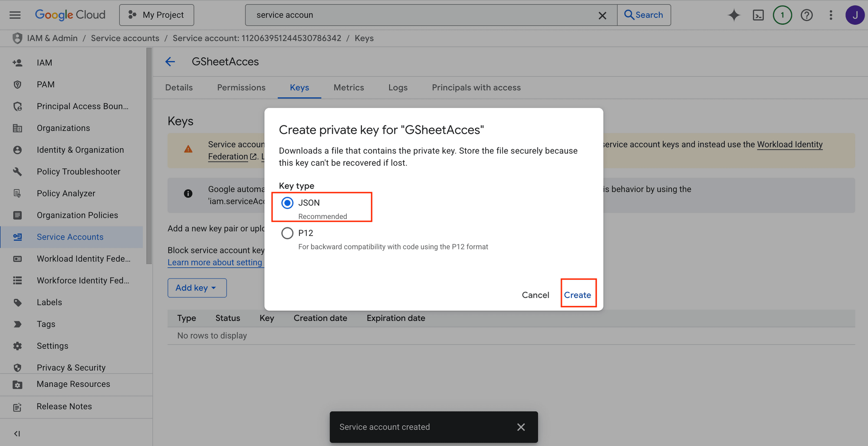
Task: Click the Type column header
Action: 187,318
